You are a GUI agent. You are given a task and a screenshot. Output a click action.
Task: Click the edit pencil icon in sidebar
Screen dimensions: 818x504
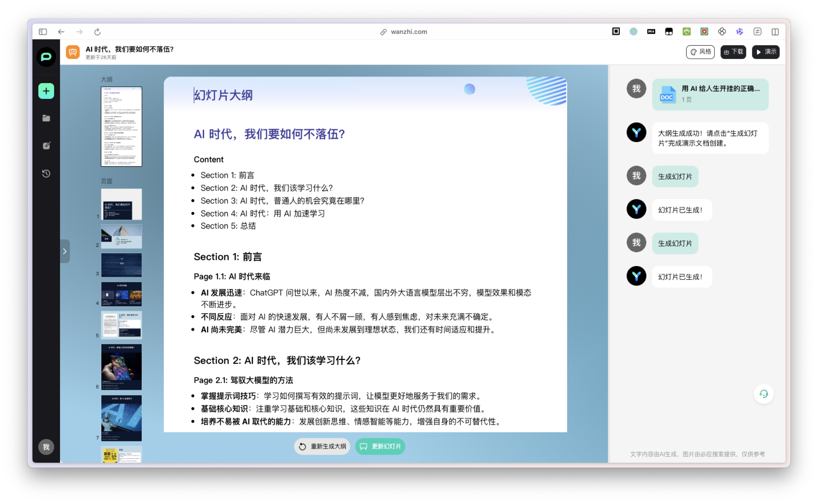[46, 146]
